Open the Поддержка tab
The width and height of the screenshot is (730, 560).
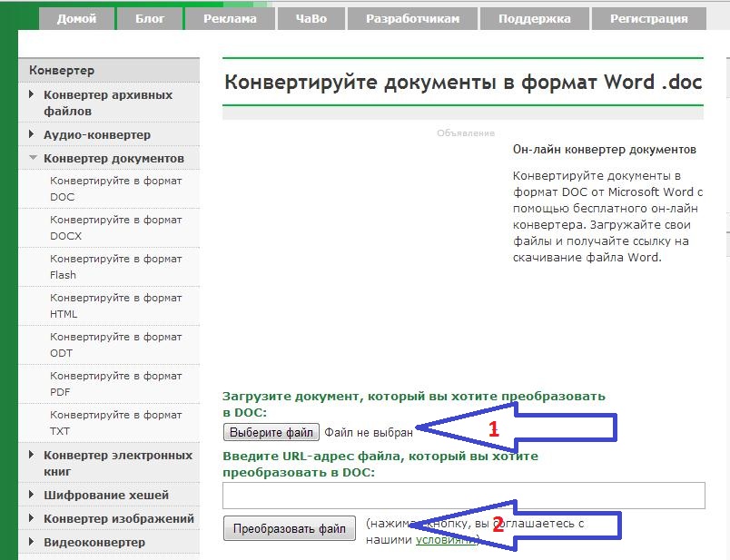[535, 18]
